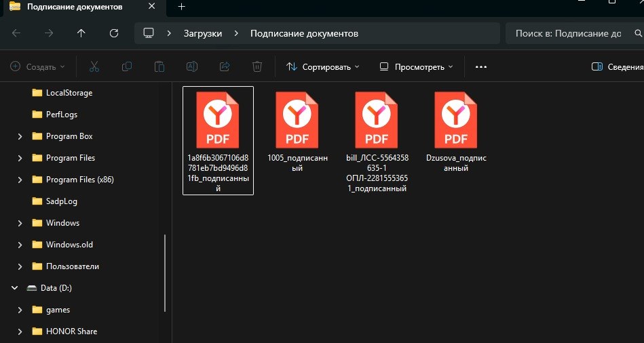Viewport: 644px width, 343px height.
Task: Select Windows folder in tree
Action: coord(56,223)
